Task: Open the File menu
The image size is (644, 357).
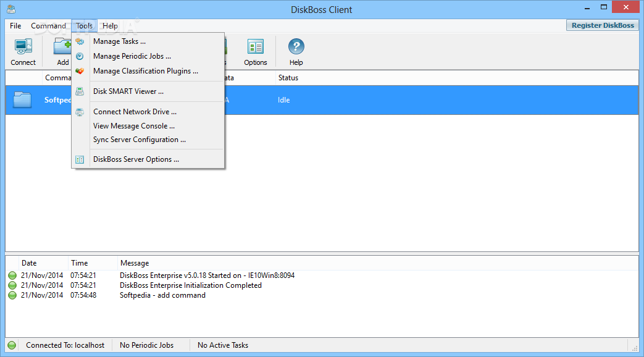Action: (15, 26)
